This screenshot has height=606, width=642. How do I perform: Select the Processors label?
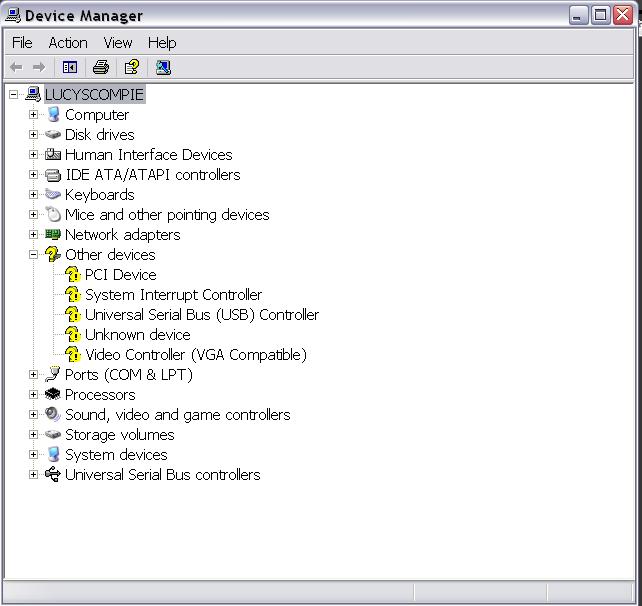100,395
